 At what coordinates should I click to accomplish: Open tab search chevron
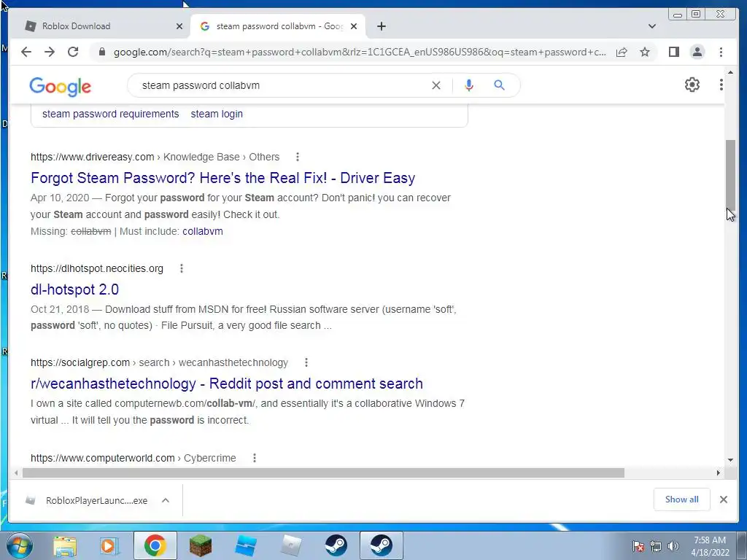click(x=651, y=26)
